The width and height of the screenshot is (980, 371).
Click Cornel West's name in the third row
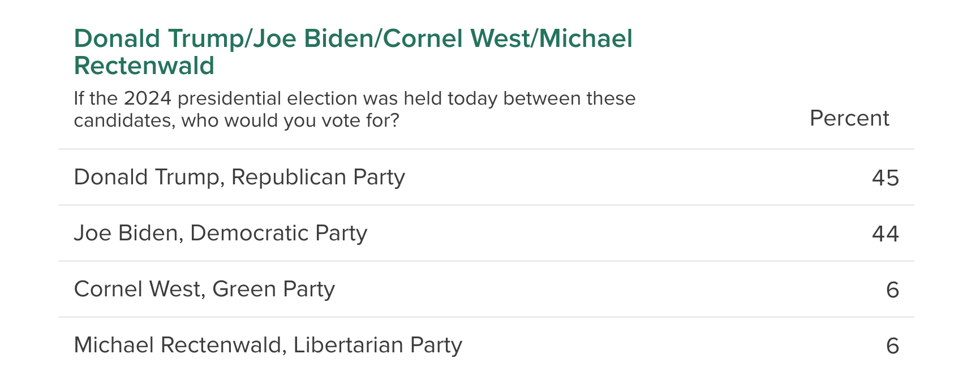pyautogui.click(x=138, y=289)
